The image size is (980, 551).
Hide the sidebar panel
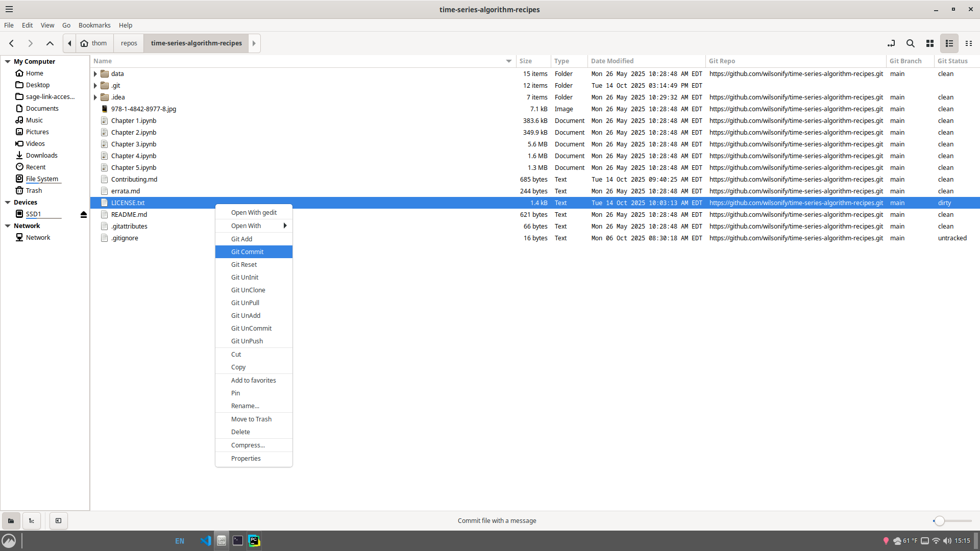(x=58, y=520)
